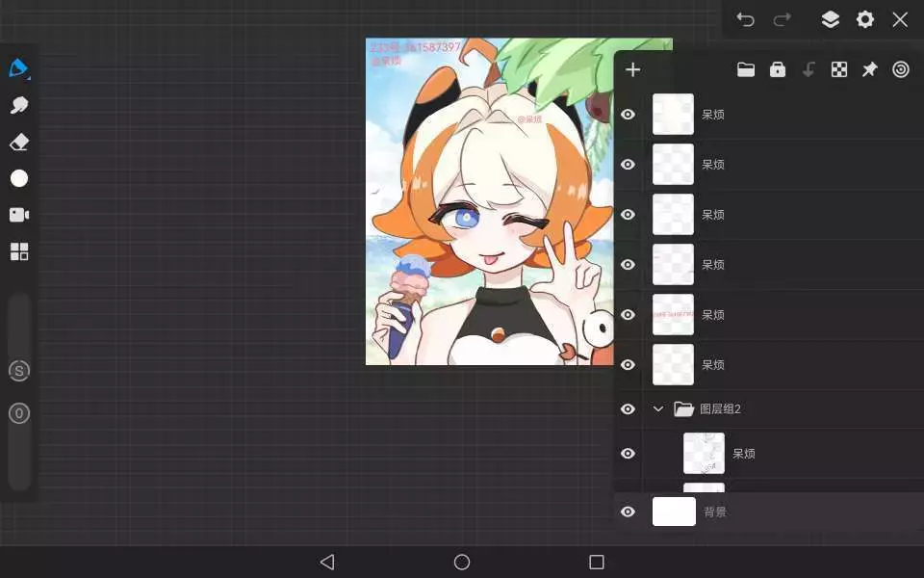
Task: Click the layer thumbnail showing red text
Action: point(673,314)
